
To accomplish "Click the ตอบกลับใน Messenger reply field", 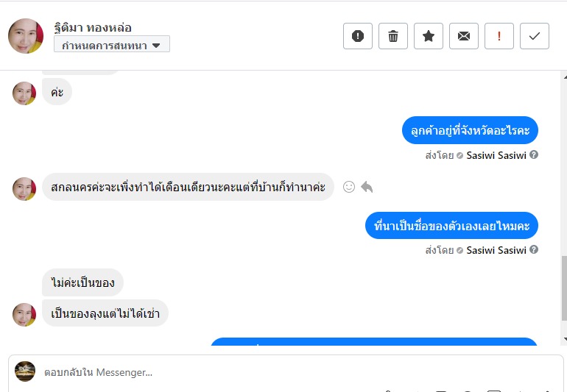I will 295,372.
